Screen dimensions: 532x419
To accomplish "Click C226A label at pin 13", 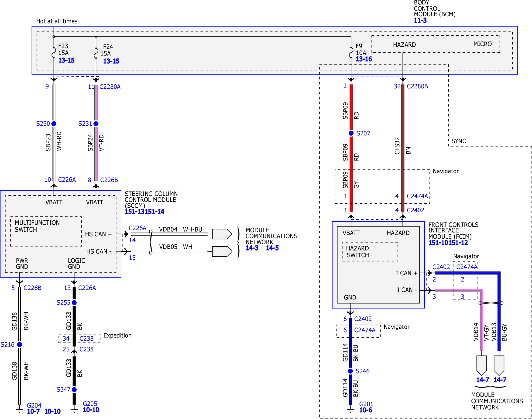I will [x=87, y=288].
